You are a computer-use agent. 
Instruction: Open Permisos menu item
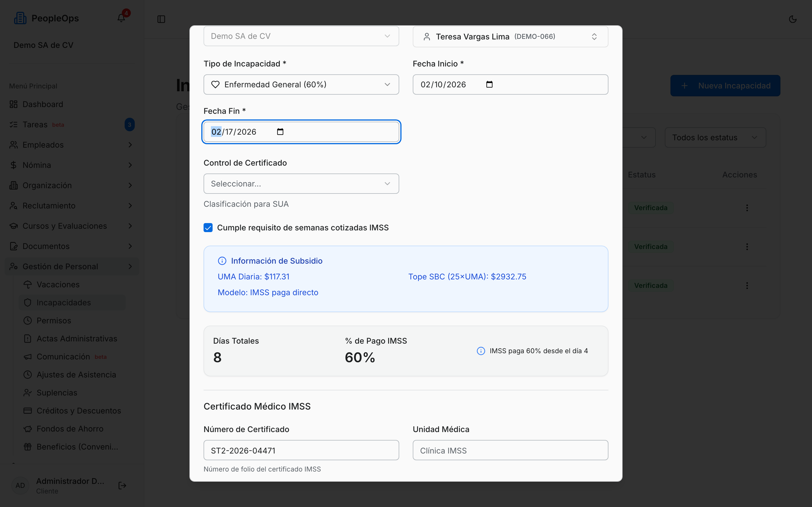54,321
